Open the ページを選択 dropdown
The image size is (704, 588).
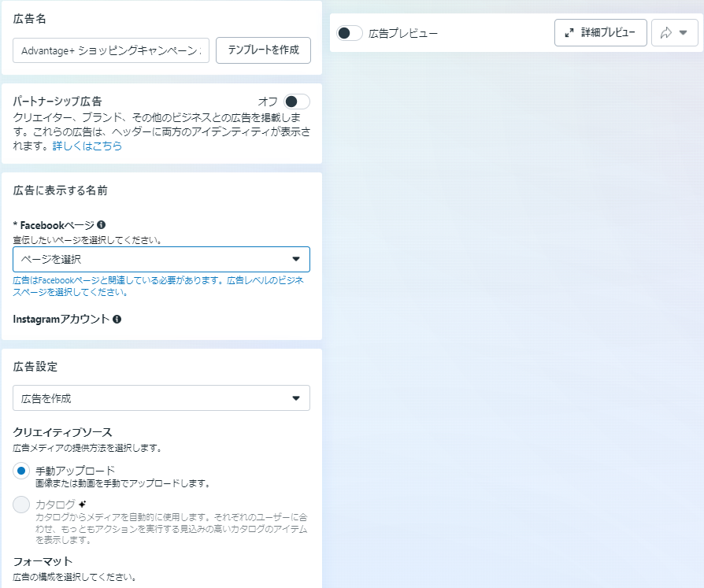click(157, 259)
